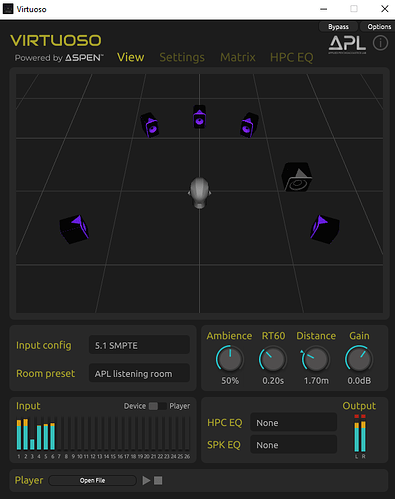395x499 pixels.
Task: Click the APL logo
Action: [x=347, y=45]
